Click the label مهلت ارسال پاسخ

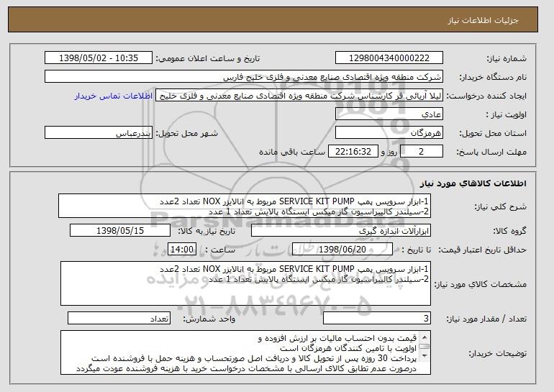491,152
